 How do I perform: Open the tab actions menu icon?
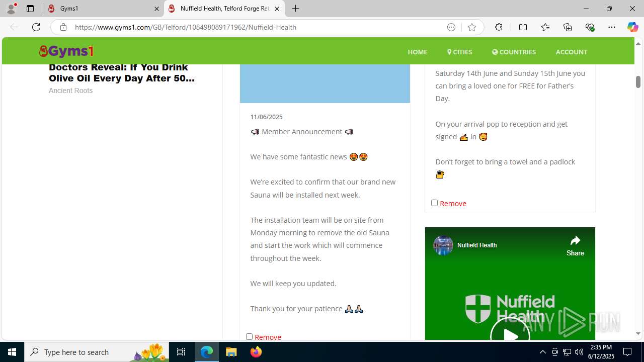pyautogui.click(x=30, y=9)
